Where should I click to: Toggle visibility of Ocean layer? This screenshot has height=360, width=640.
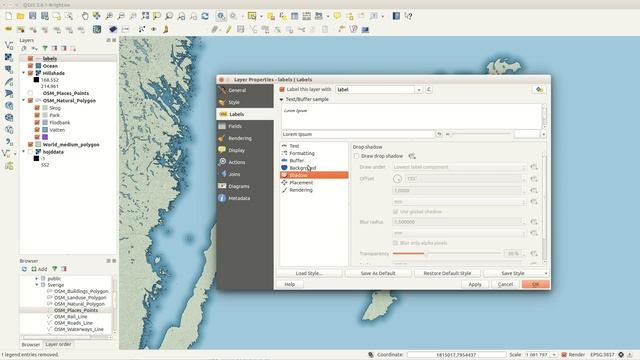tap(30, 66)
